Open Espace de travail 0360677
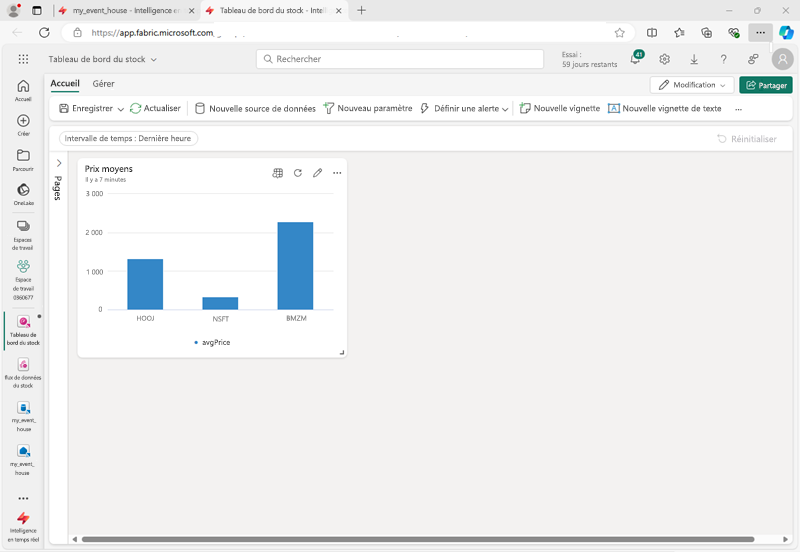Screen dimensions: 800x552 point(23,280)
